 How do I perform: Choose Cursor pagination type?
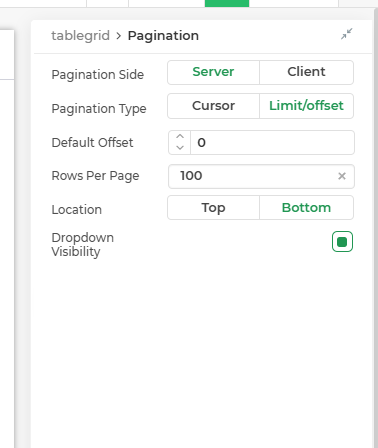213,106
